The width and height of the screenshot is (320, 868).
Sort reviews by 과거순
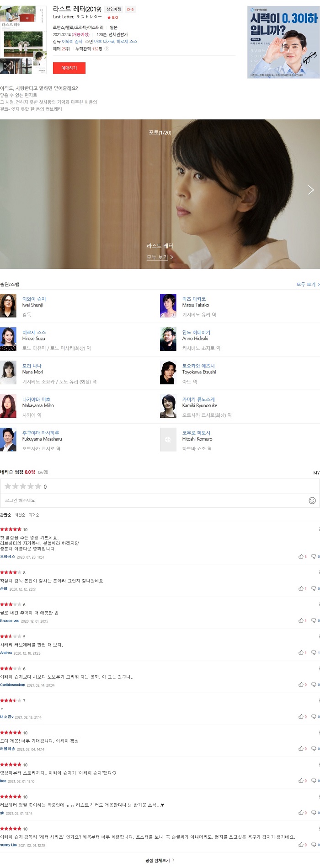(x=34, y=515)
